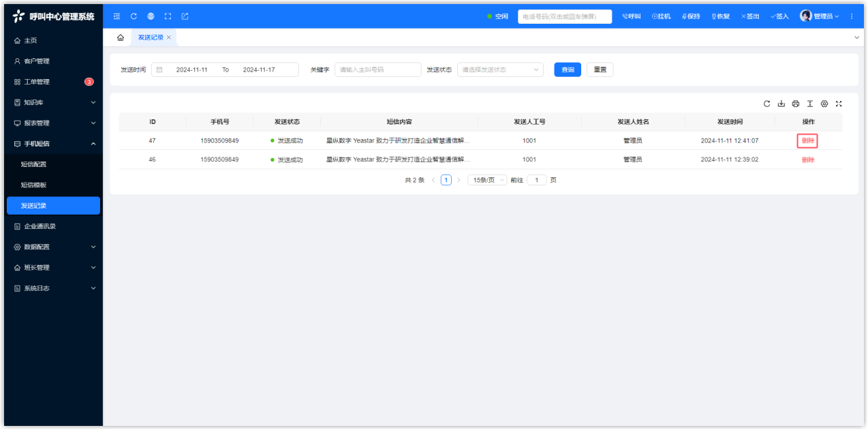Maximize the table with the expand icon
The image size is (868, 430).
(839, 104)
